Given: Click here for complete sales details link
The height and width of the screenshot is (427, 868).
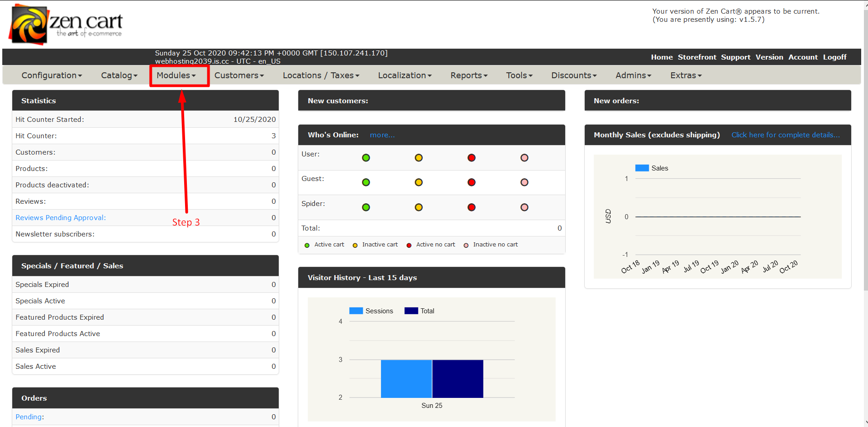Looking at the screenshot, I should (785, 135).
